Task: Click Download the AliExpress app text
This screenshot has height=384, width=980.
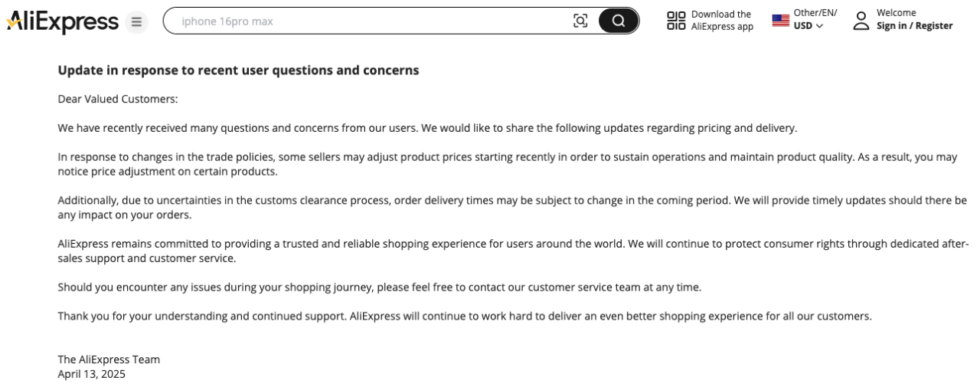Action: 721,21
